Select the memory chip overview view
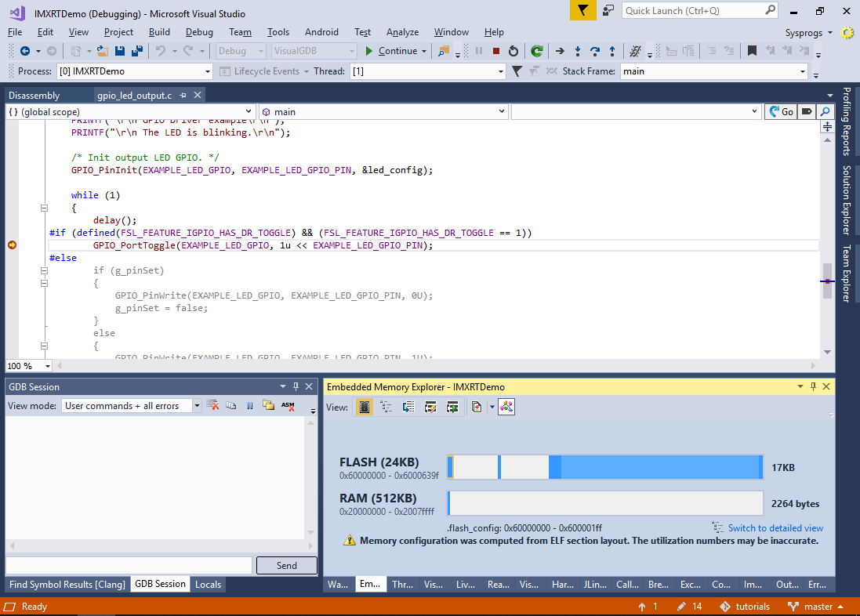The height and width of the screenshot is (616, 860). tap(365, 407)
